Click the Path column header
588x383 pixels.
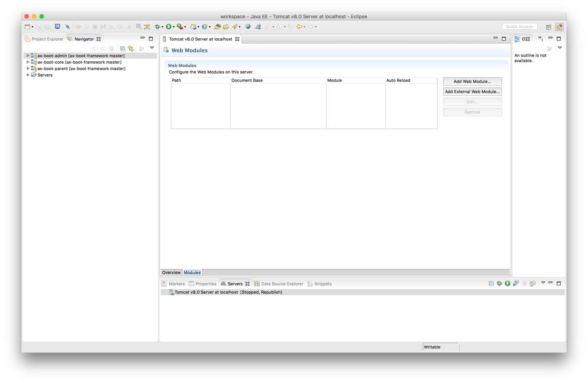pyautogui.click(x=201, y=80)
